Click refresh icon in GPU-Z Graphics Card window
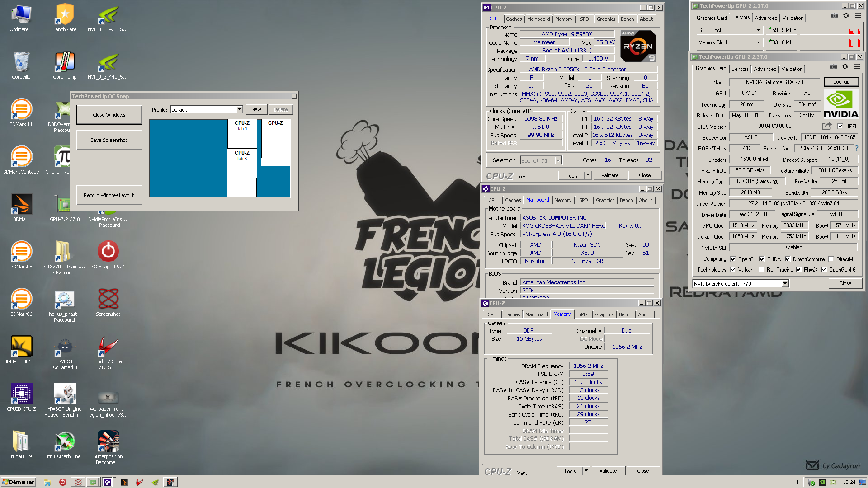Viewport: 868px width, 488px height. point(845,67)
